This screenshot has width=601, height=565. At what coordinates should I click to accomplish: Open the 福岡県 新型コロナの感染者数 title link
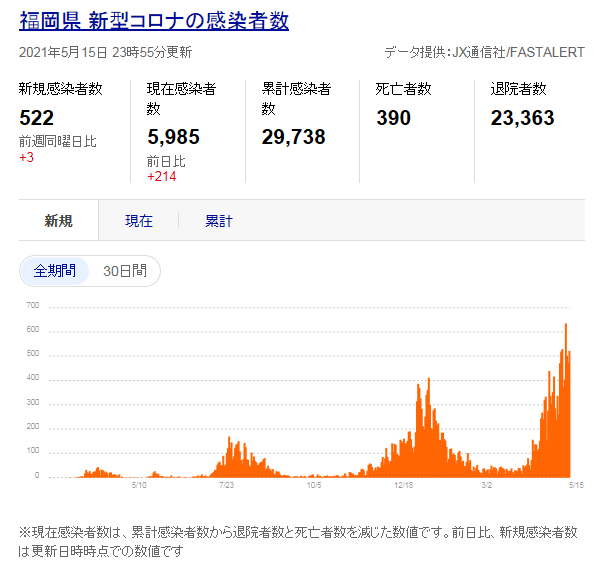pyautogui.click(x=154, y=21)
